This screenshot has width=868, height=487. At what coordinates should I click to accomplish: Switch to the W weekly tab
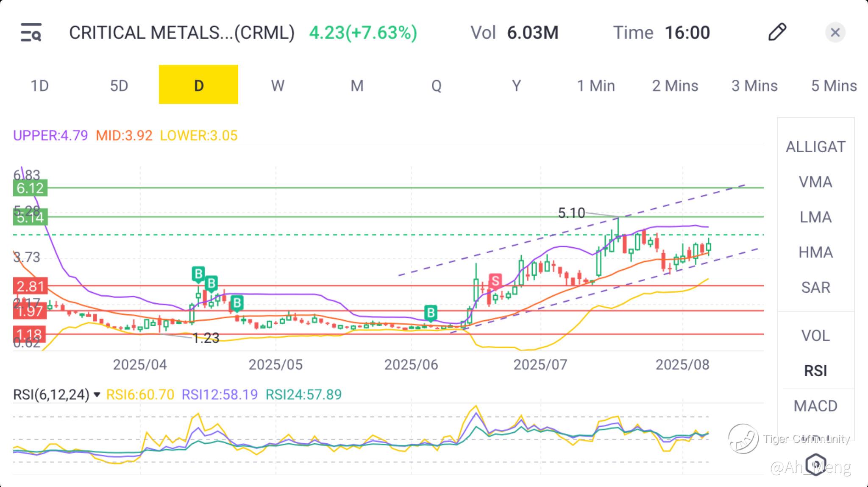[x=278, y=86]
